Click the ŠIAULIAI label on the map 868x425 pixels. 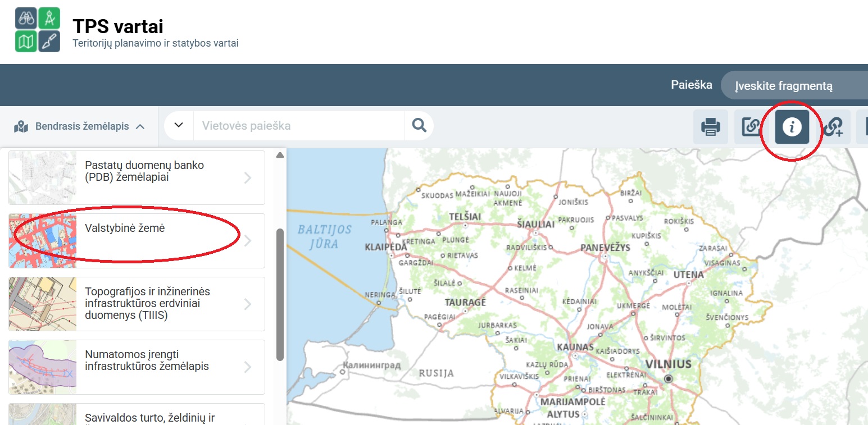click(535, 225)
